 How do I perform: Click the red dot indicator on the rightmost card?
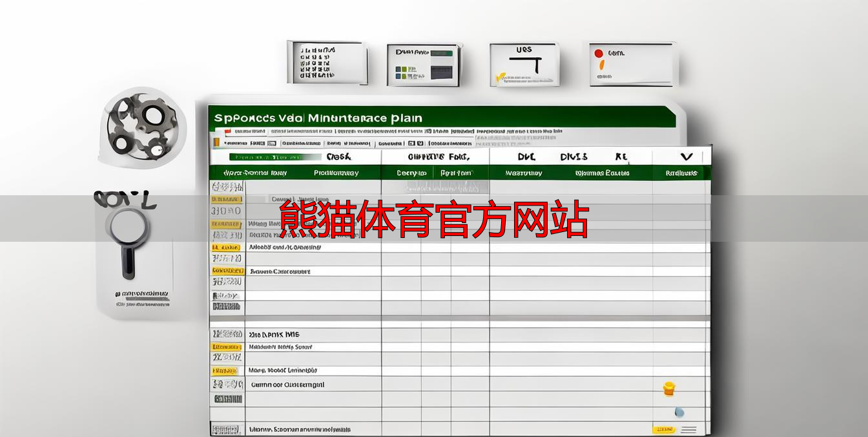[x=598, y=54]
